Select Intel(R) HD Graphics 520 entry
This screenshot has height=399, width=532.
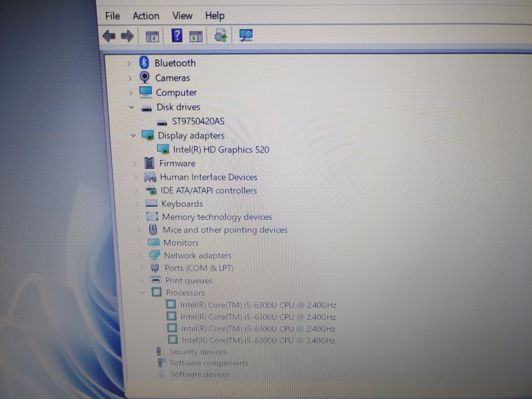coord(221,150)
